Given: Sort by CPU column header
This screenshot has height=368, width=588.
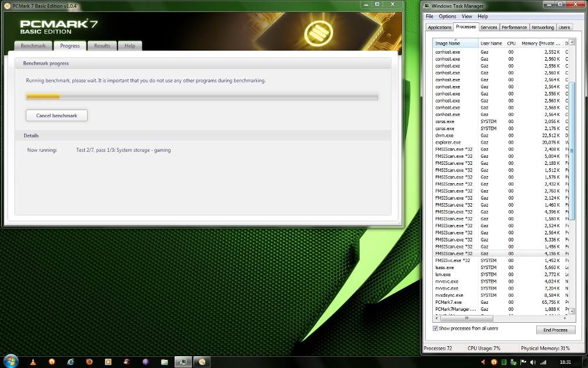Looking at the screenshot, I should 511,43.
